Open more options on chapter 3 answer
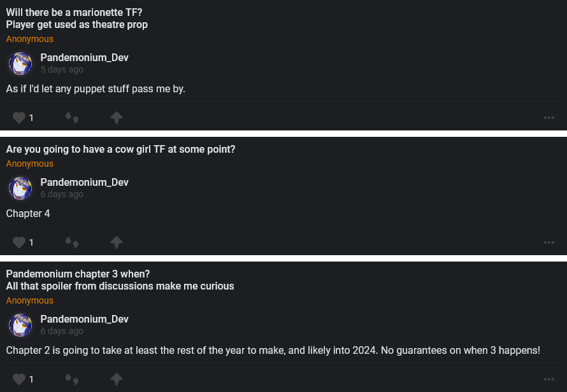The image size is (567, 392). coord(549,379)
